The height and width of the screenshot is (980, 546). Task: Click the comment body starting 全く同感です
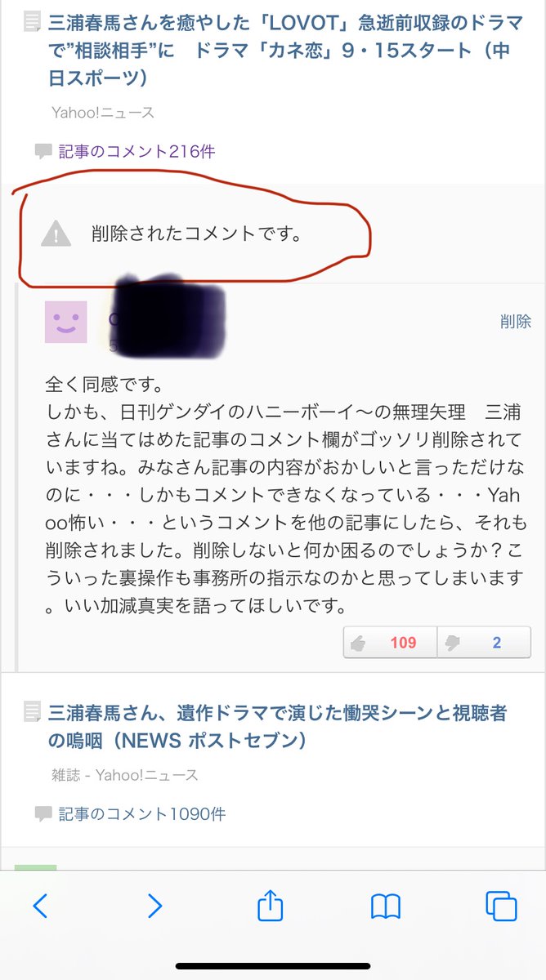point(284,494)
